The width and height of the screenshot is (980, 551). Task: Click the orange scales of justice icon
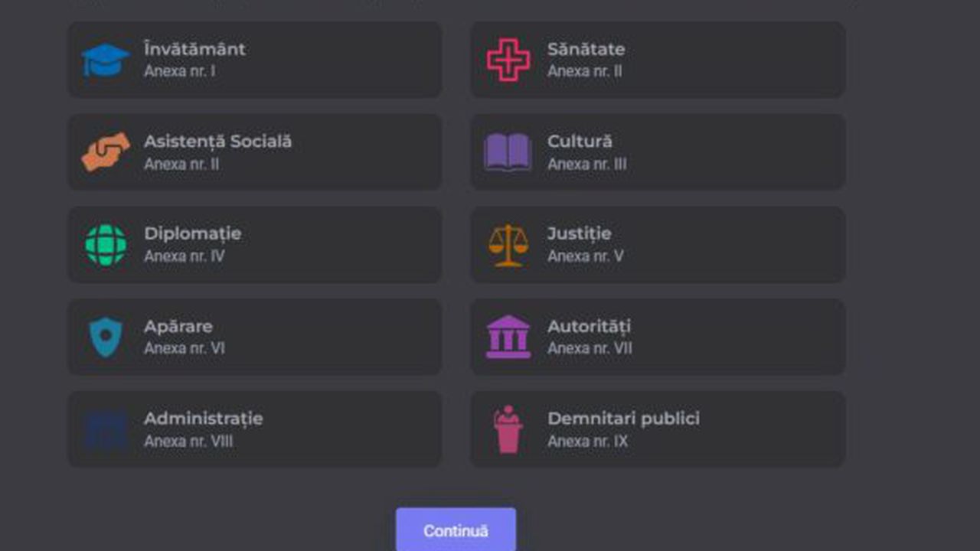[508, 245]
